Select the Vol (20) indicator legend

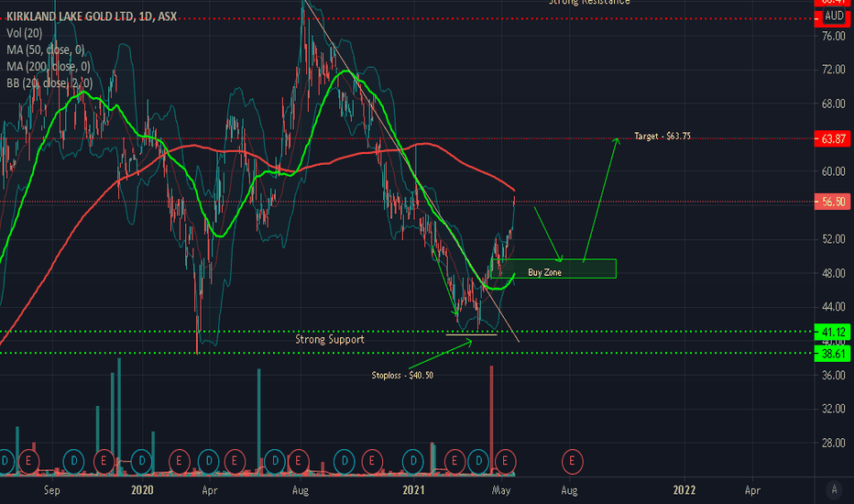click(x=25, y=33)
